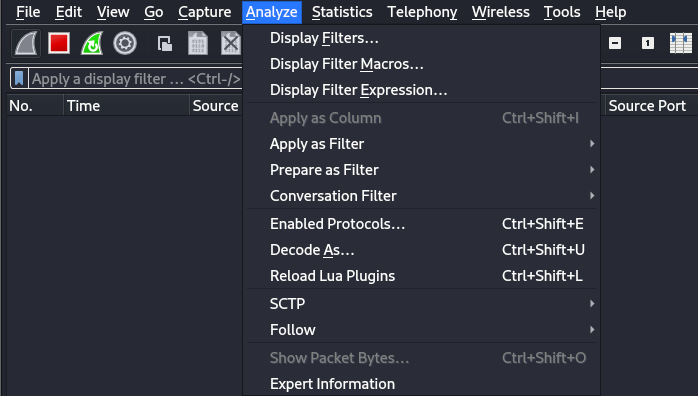Click the open capture file icon
The width and height of the screenshot is (698, 396).
coord(165,44)
